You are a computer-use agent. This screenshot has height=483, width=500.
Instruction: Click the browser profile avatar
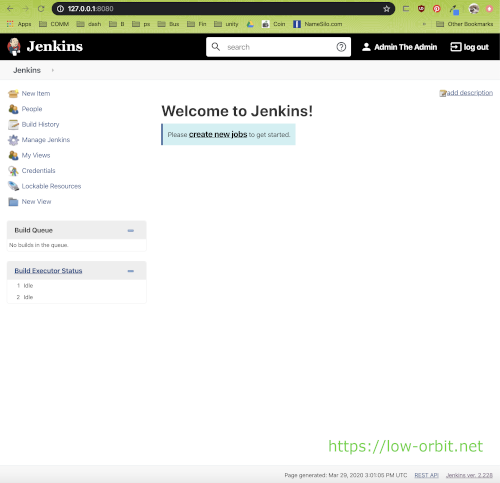pos(474,9)
